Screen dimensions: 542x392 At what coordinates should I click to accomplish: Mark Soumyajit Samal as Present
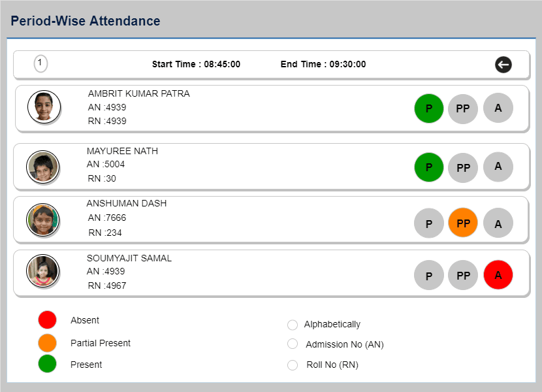pos(428,275)
